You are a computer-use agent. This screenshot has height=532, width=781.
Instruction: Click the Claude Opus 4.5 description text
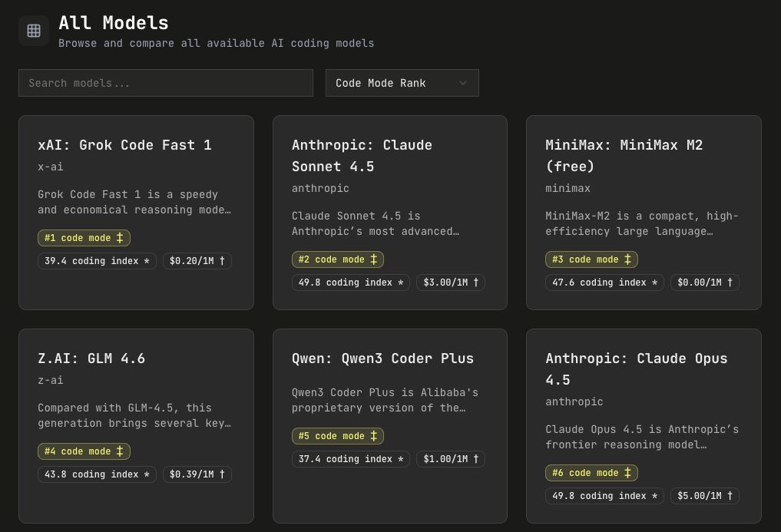pos(642,436)
